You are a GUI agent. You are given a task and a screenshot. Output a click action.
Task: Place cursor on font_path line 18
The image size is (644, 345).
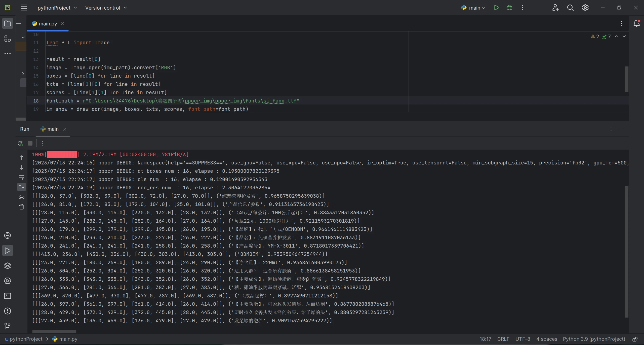click(173, 101)
